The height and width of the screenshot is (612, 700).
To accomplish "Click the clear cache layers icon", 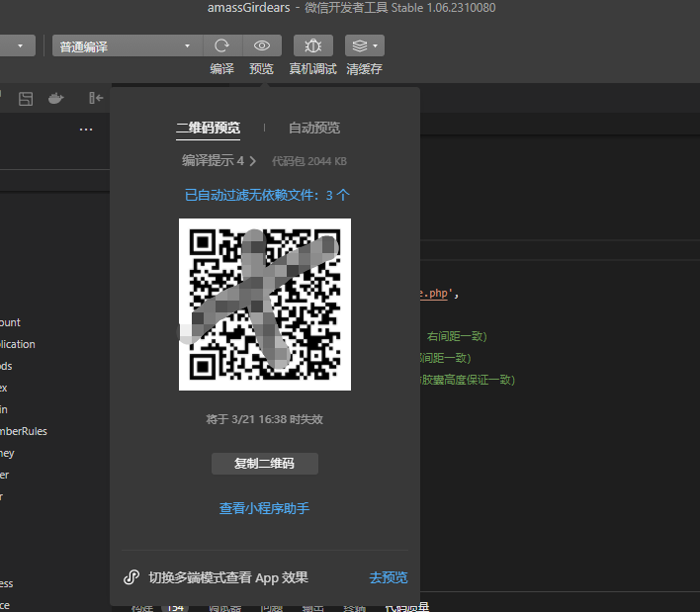I will point(359,45).
